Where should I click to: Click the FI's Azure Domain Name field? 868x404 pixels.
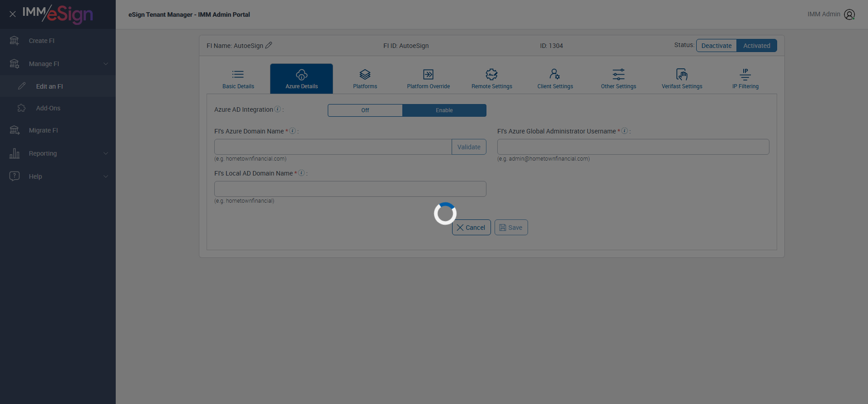coord(333,147)
